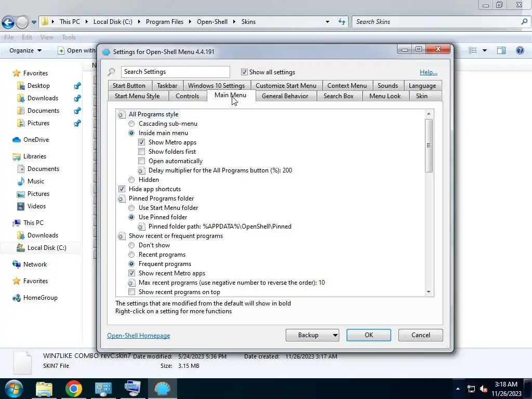Open the Customize Start Menu tab
The height and width of the screenshot is (399, 532).
point(286,86)
